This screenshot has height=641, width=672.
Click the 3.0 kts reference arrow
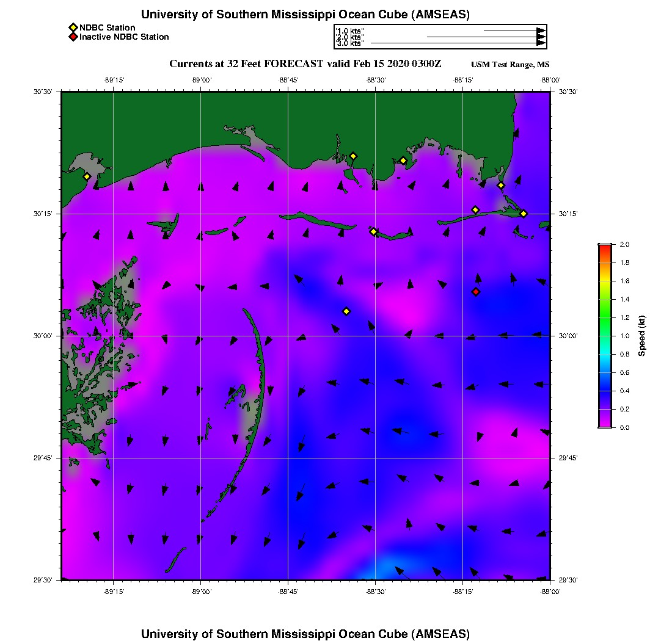pos(458,43)
